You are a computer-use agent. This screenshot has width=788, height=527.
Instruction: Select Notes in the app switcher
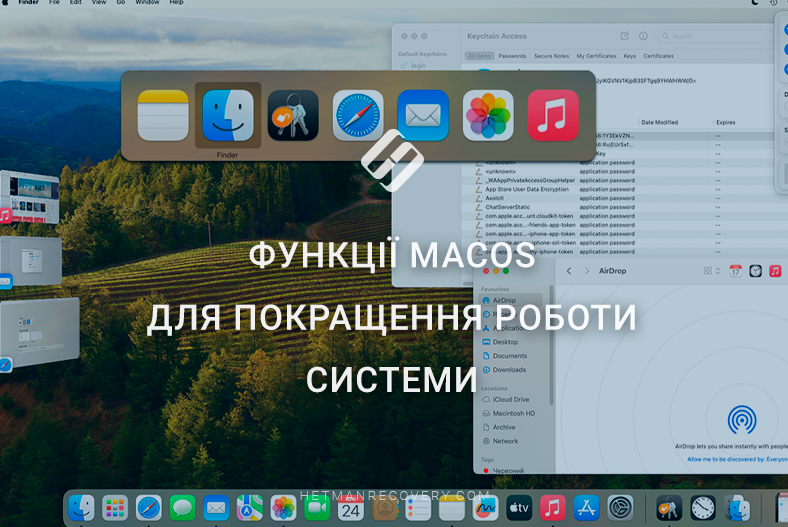pyautogui.click(x=163, y=116)
